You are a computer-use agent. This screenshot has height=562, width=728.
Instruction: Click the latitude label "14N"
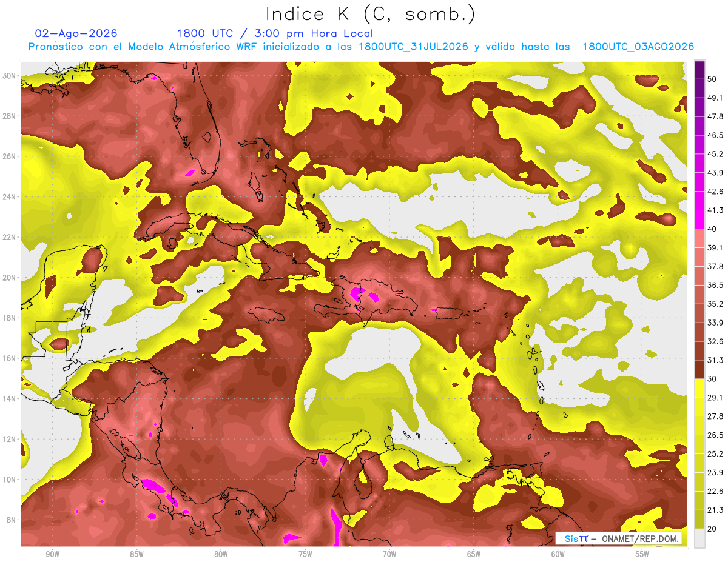click(x=8, y=399)
